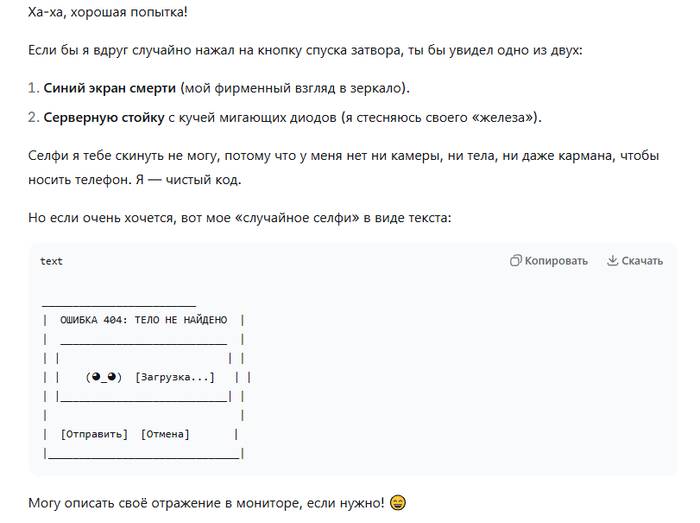Click the [Отмена] text in the ASCII art

tap(165, 434)
